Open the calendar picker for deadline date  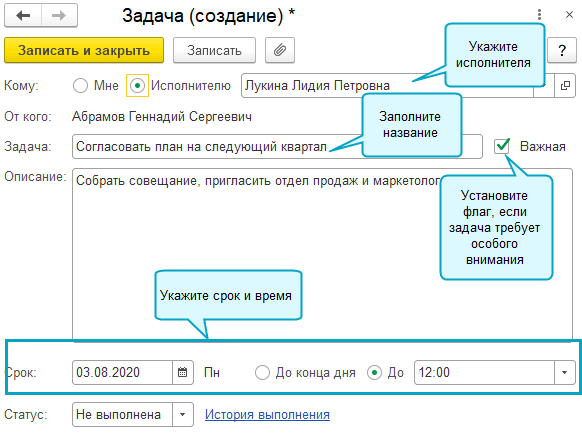(x=183, y=372)
